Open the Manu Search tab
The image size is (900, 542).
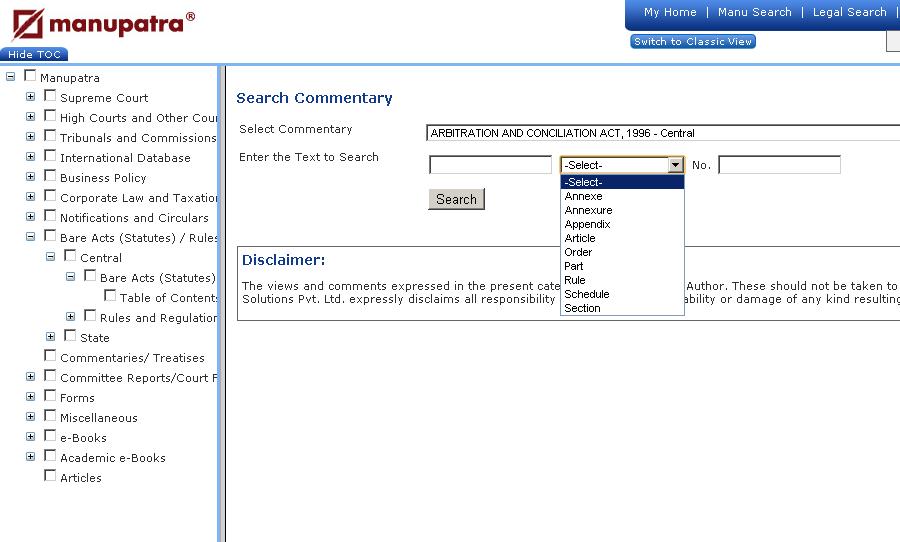[754, 12]
